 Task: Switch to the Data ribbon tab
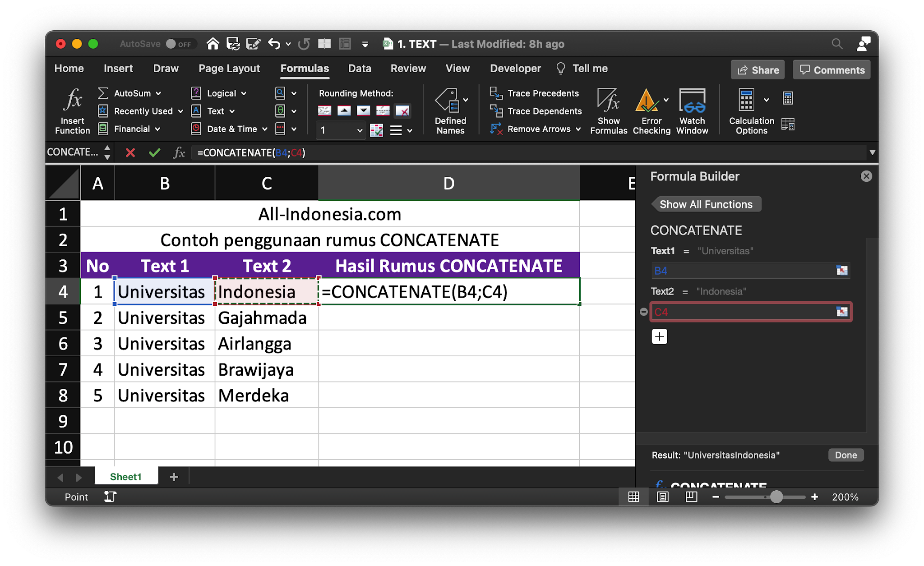pyautogui.click(x=359, y=69)
